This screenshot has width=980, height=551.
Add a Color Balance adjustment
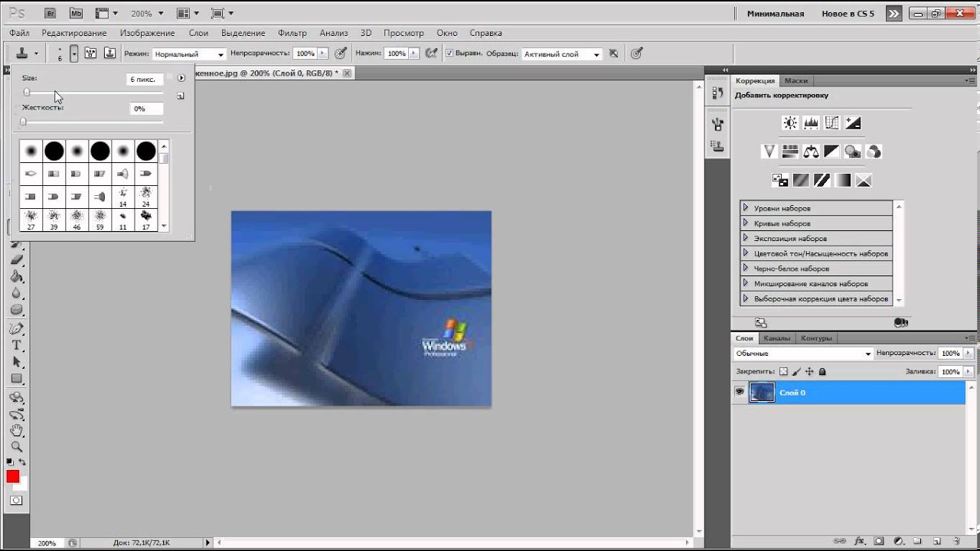[811, 152]
